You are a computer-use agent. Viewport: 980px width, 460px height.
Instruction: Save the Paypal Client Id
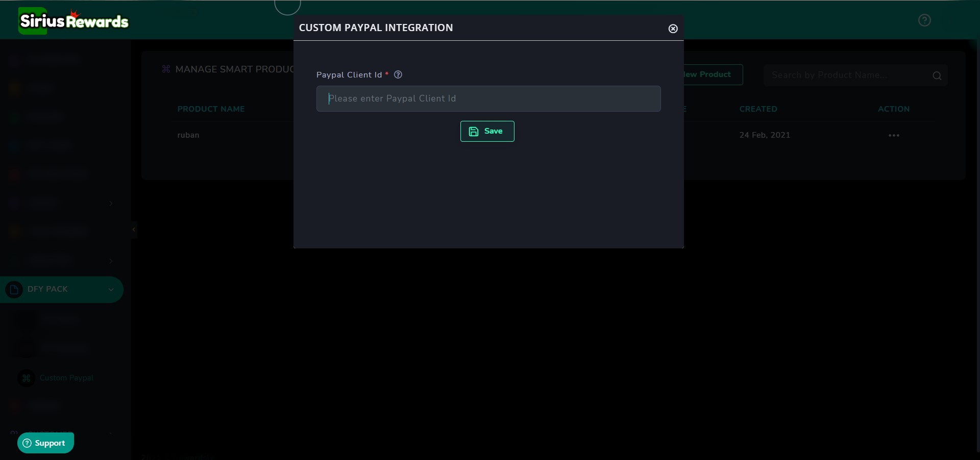coord(487,131)
